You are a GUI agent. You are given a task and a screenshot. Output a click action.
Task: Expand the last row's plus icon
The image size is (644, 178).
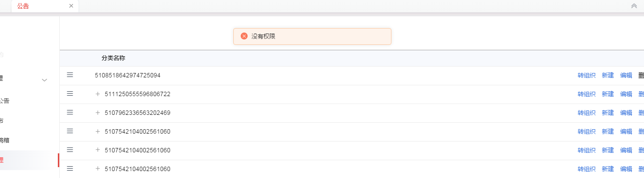pos(98,169)
